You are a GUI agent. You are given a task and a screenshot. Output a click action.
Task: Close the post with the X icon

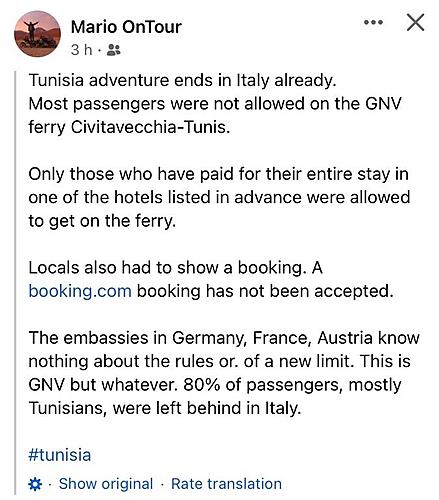tap(415, 22)
